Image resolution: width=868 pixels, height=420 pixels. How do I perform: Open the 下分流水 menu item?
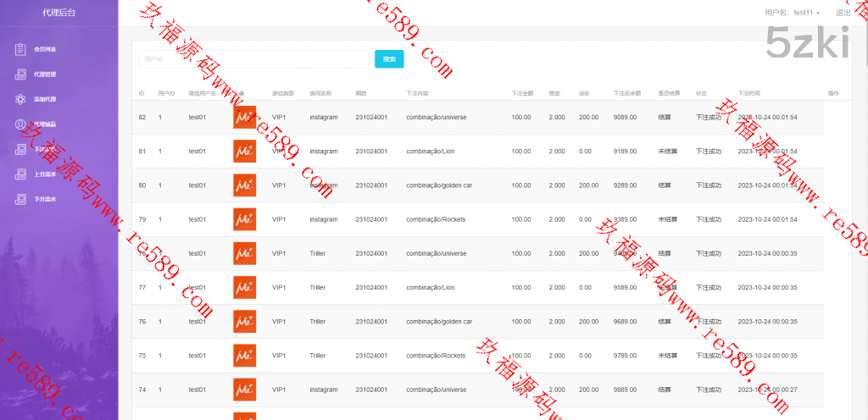pyautogui.click(x=45, y=200)
